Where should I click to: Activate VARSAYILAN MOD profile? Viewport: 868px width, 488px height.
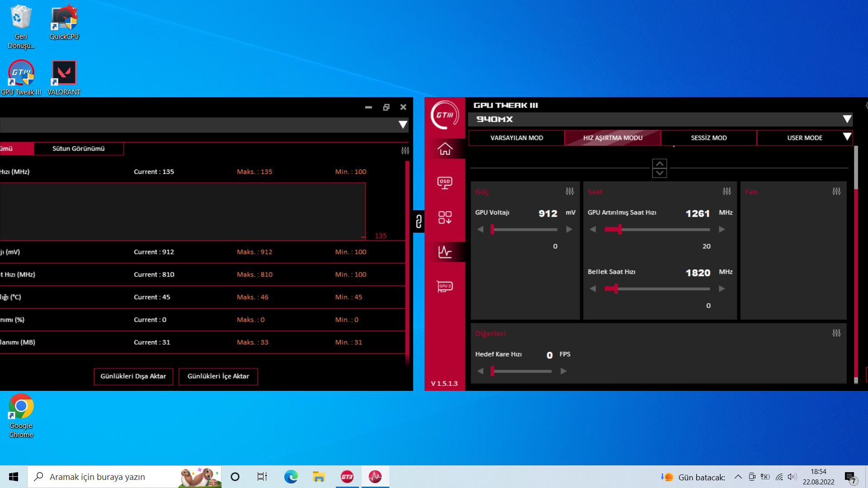pos(517,138)
